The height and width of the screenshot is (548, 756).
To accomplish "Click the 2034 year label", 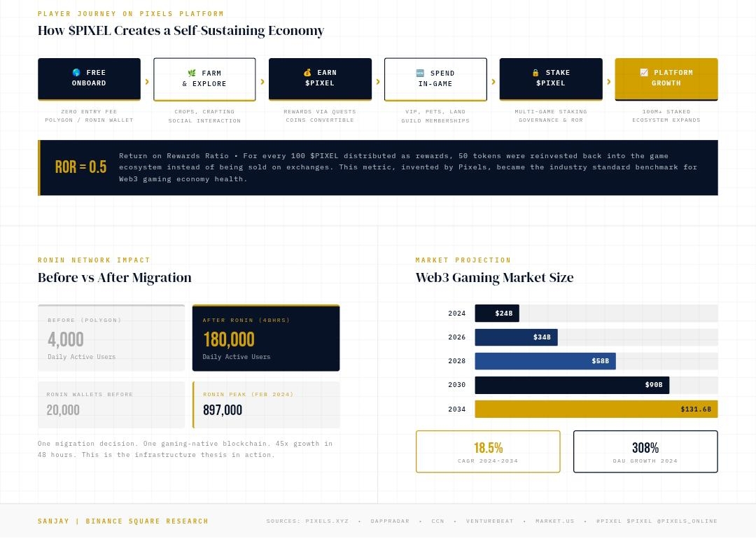I will [457, 409].
